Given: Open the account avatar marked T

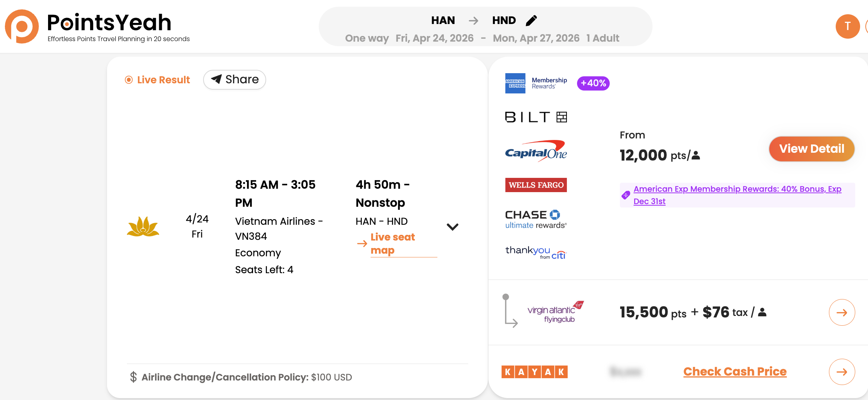Looking at the screenshot, I should (x=847, y=26).
